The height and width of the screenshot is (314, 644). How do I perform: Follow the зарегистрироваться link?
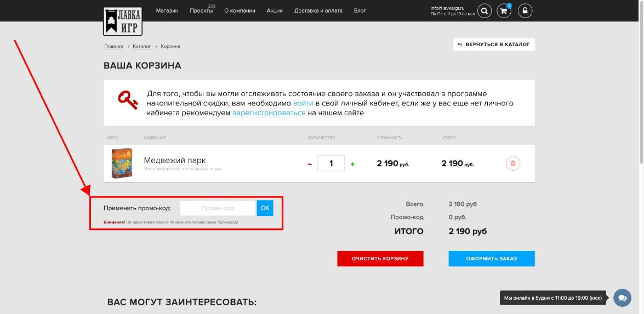coord(269,113)
